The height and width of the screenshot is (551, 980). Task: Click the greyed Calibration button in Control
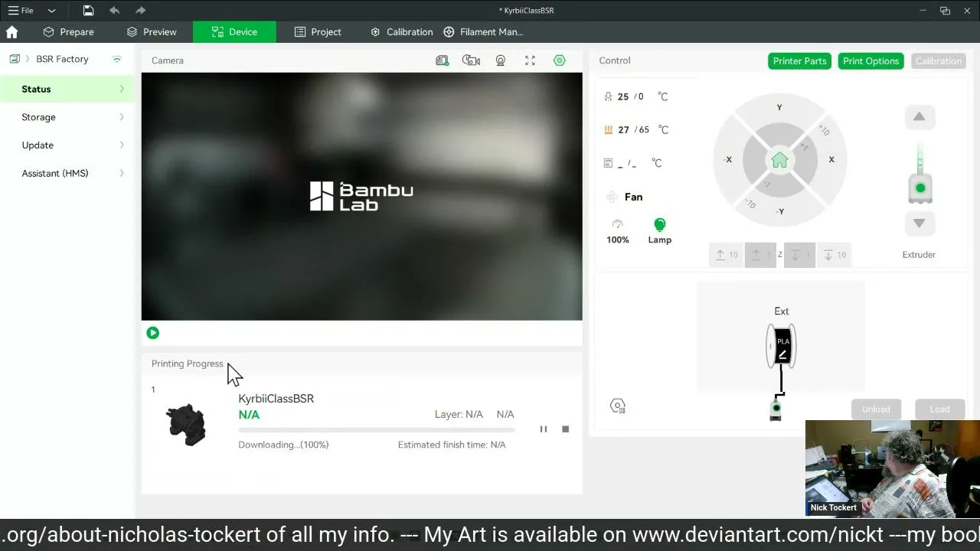pos(938,61)
